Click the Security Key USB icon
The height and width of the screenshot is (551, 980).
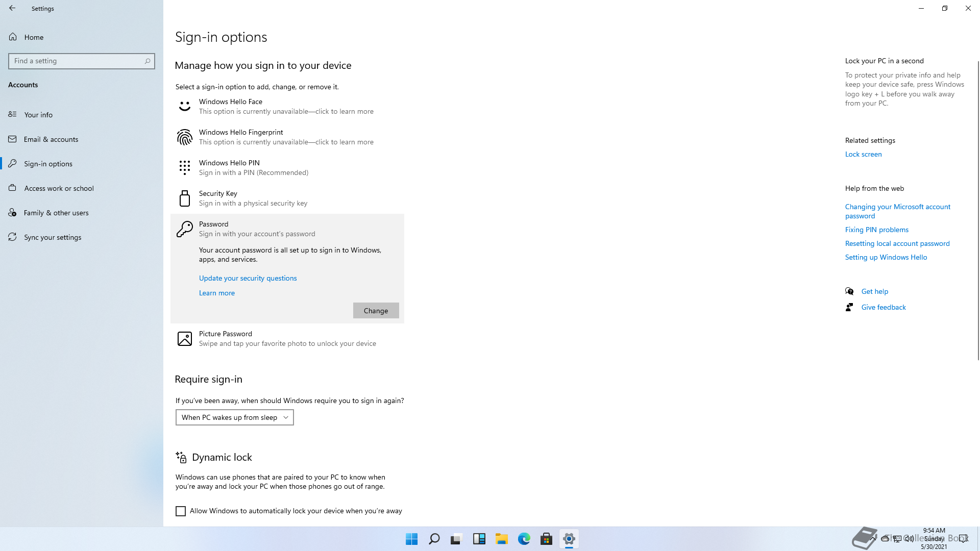click(x=184, y=198)
